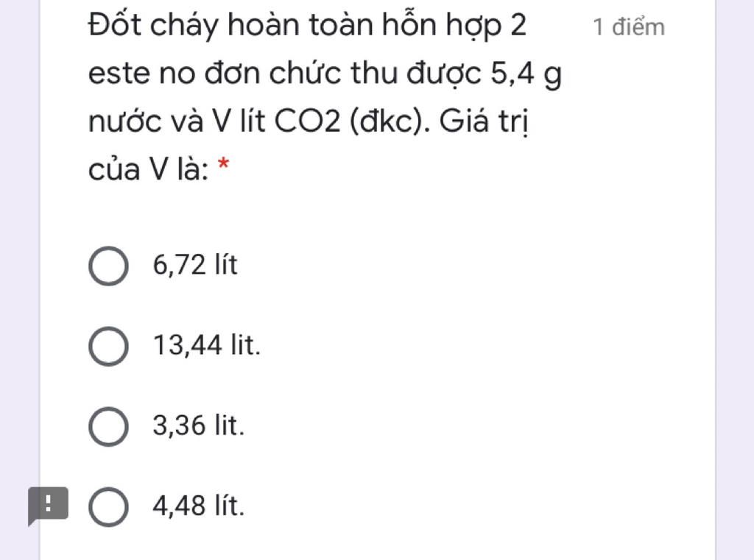Select the 6,72 lít radio button
The height and width of the screenshot is (560, 754).
[x=109, y=266]
